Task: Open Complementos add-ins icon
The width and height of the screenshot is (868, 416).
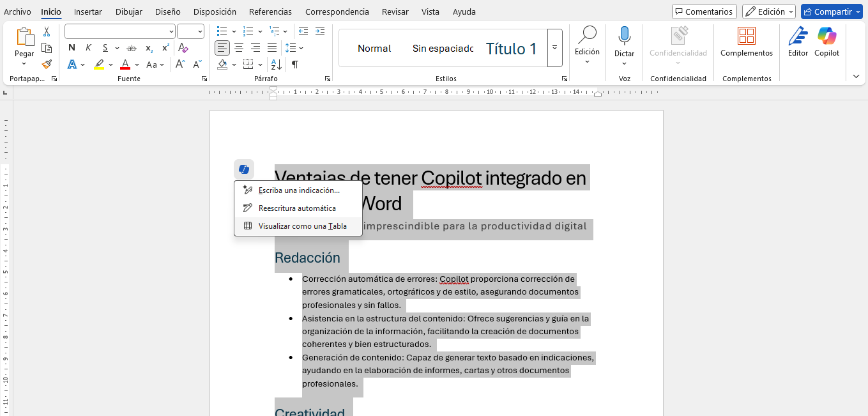Action: coord(747,36)
